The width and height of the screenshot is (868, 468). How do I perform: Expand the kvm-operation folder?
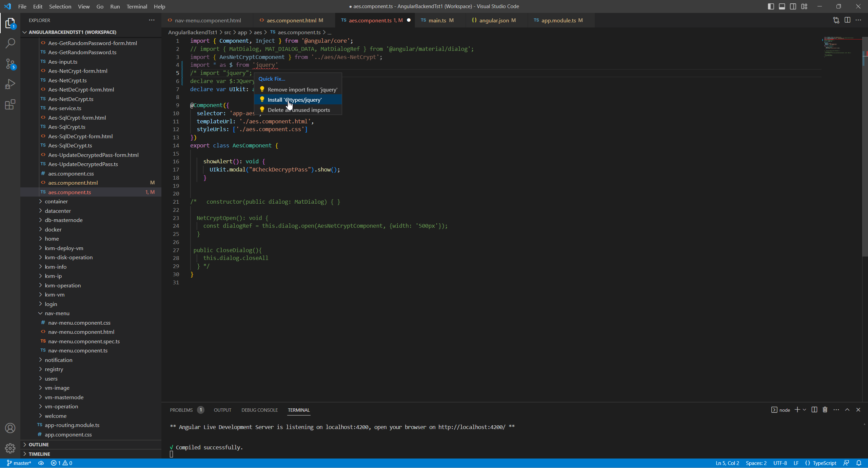(x=63, y=285)
